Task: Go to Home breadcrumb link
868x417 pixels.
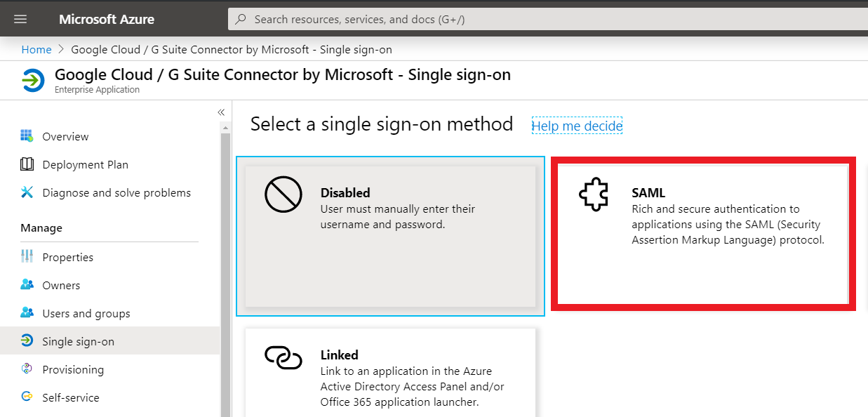Action: point(36,49)
